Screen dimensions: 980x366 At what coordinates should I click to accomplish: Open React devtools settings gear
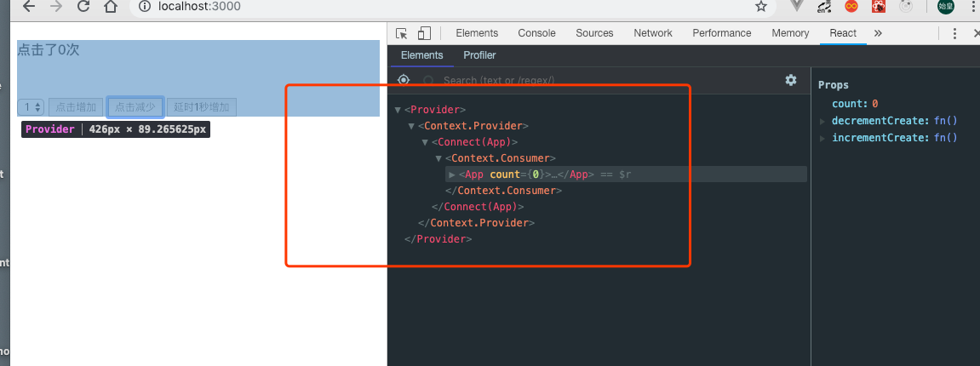(x=791, y=80)
